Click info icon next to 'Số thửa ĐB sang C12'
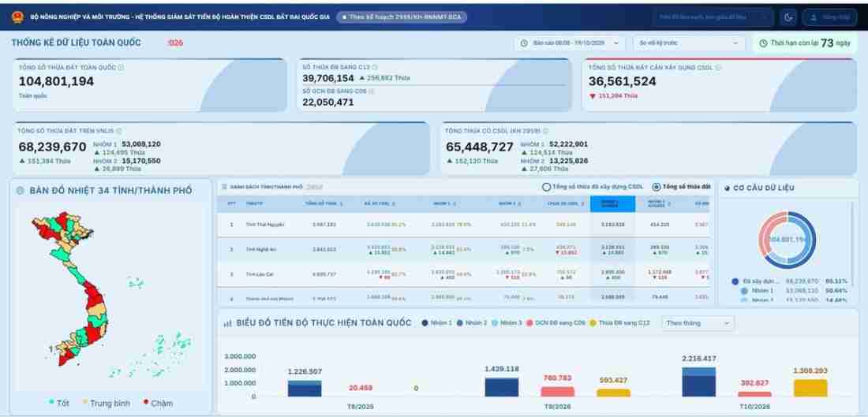Viewport: 868px width, 417px height. 375,67
